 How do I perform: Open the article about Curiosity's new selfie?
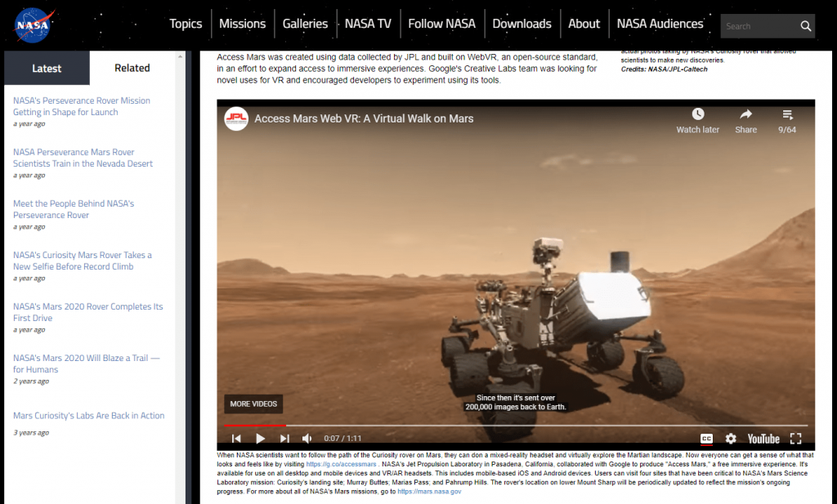(82, 261)
